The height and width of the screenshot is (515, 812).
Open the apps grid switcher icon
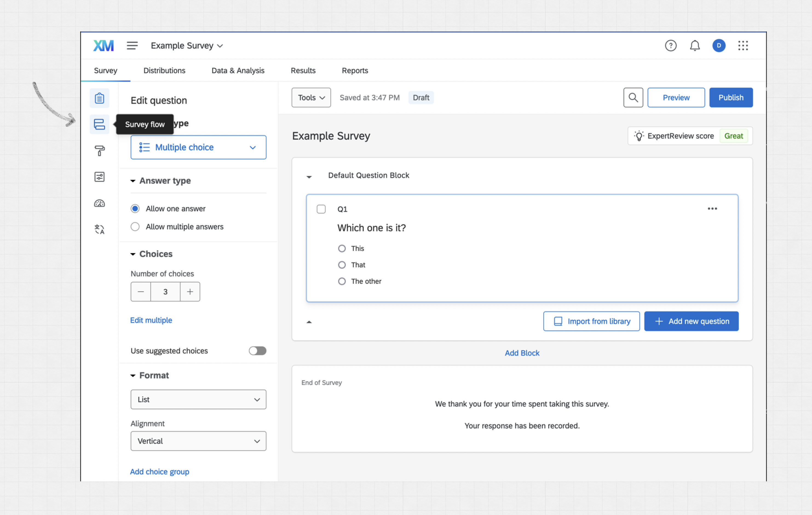click(x=743, y=45)
